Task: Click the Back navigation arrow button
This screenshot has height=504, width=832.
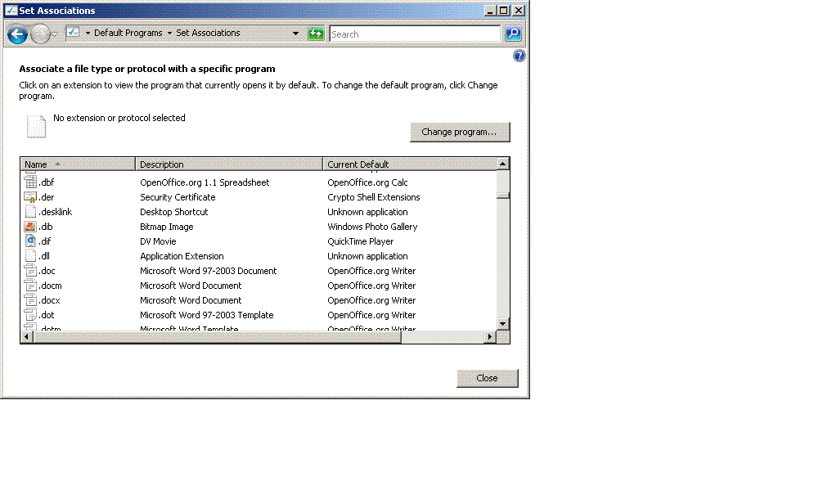Action: [17, 34]
